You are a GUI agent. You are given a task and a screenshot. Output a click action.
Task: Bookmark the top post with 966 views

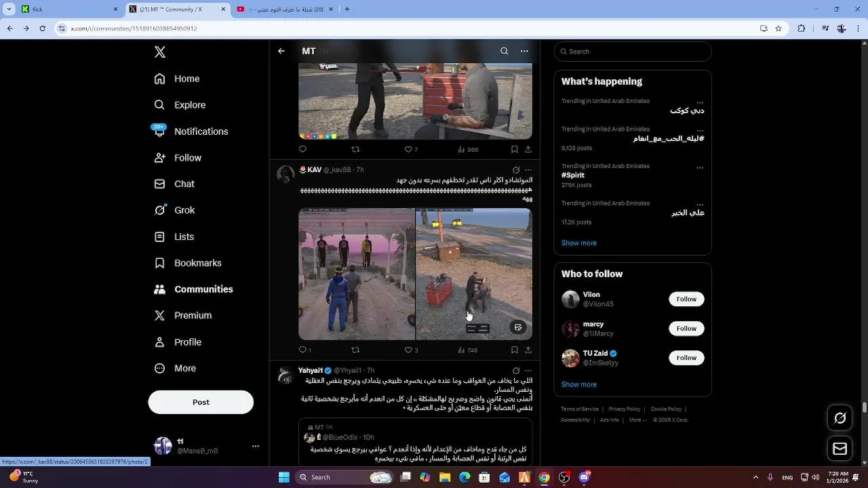pos(515,149)
